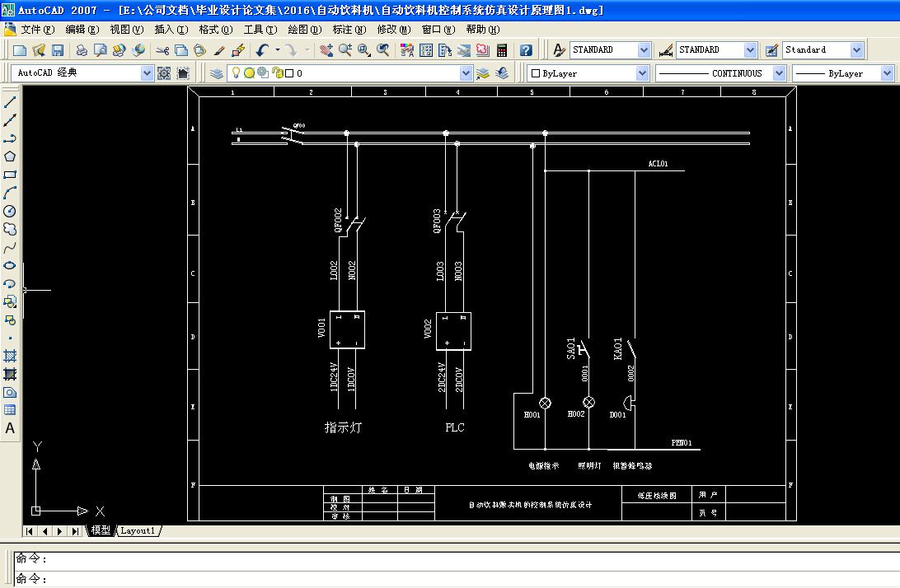
Task: Open the table style Standard dropdown
Action: click(x=856, y=50)
